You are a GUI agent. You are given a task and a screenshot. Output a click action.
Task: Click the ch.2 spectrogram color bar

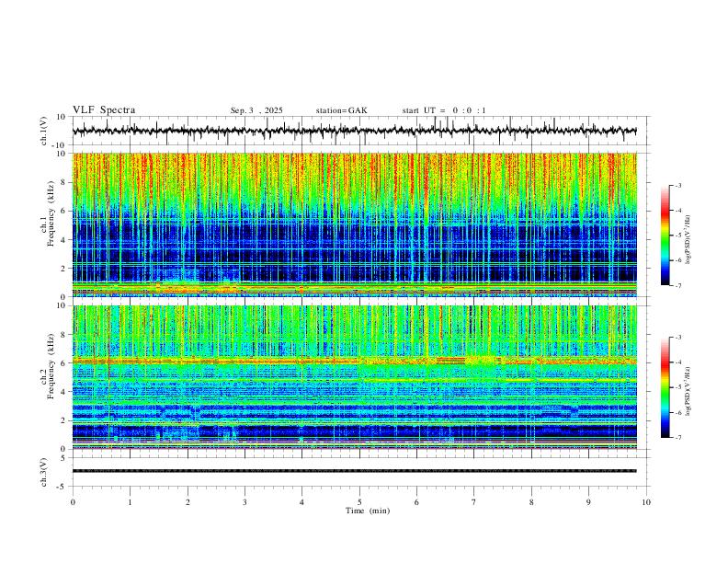click(665, 387)
